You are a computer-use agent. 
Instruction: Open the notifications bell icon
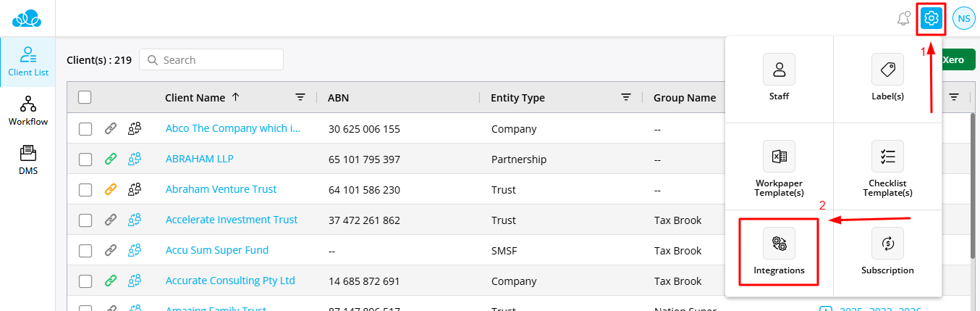click(903, 19)
